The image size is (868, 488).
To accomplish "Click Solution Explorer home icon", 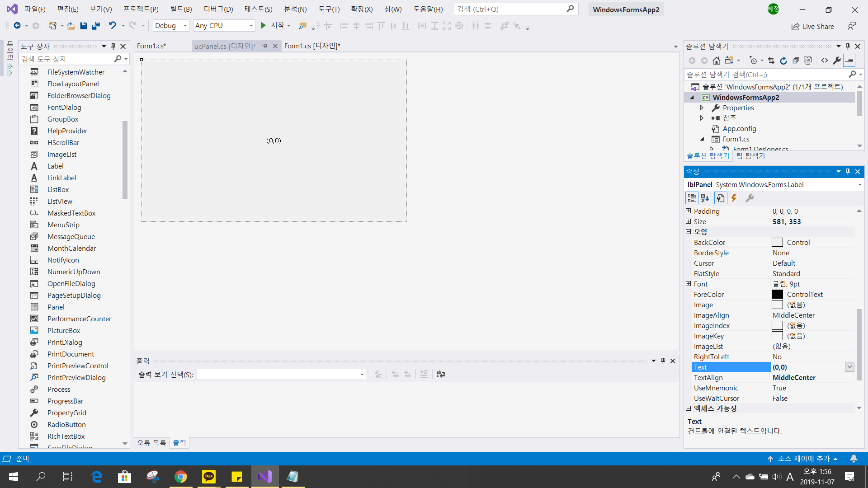I will point(716,61).
